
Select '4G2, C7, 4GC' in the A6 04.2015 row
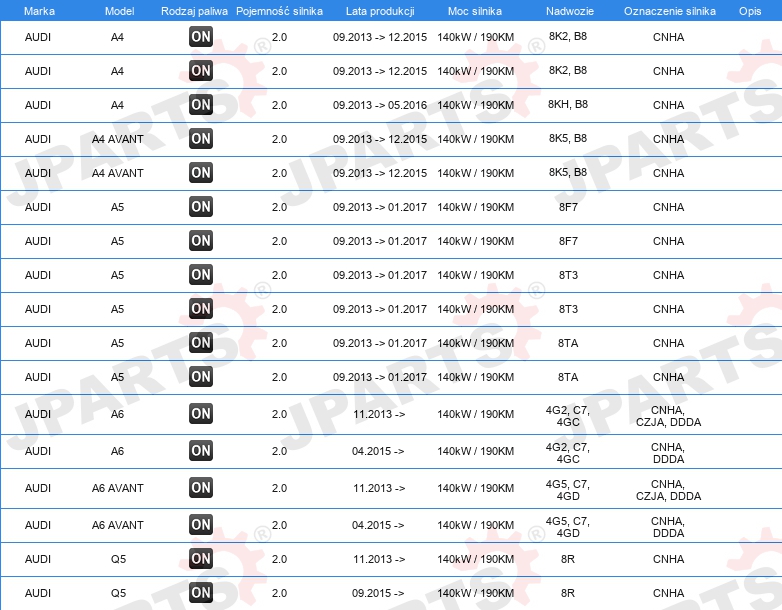coord(568,453)
